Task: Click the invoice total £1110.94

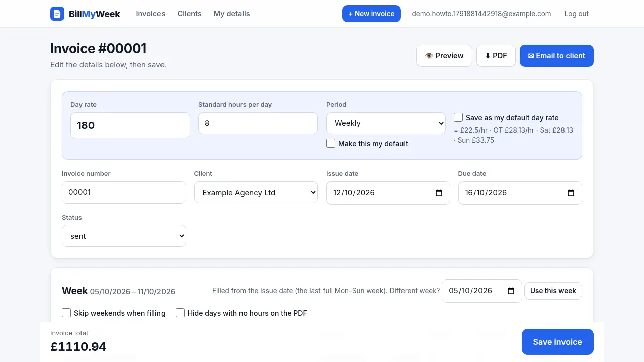Action: pyautogui.click(x=78, y=346)
